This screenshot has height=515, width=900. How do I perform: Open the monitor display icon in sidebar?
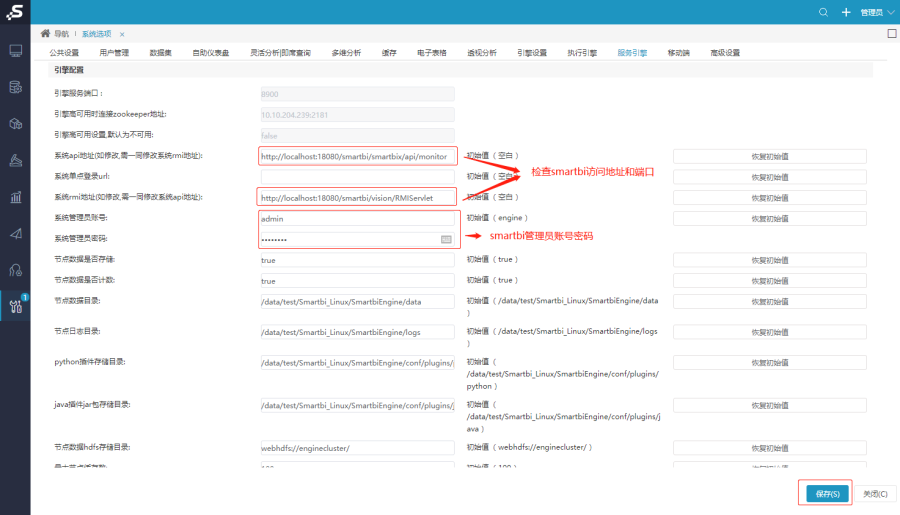pos(15,51)
